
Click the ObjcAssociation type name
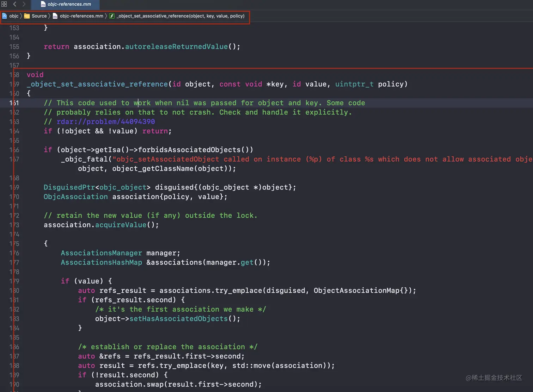76,197
